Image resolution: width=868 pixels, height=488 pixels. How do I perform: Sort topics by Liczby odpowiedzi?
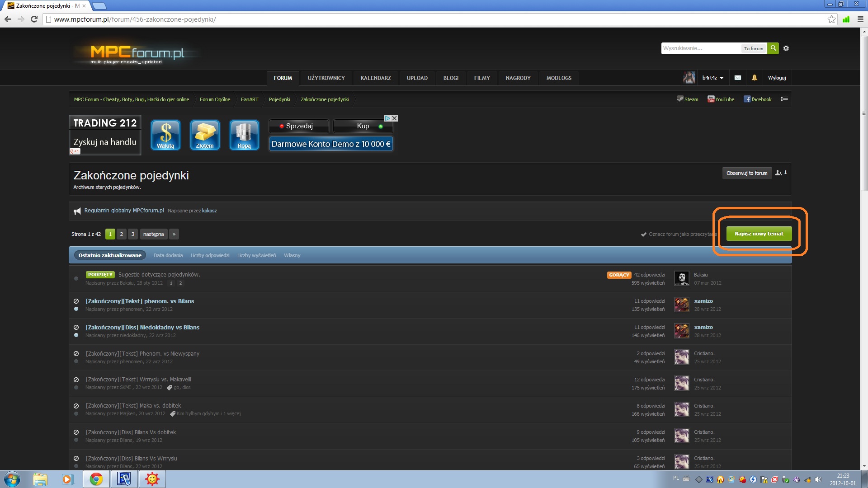210,255
